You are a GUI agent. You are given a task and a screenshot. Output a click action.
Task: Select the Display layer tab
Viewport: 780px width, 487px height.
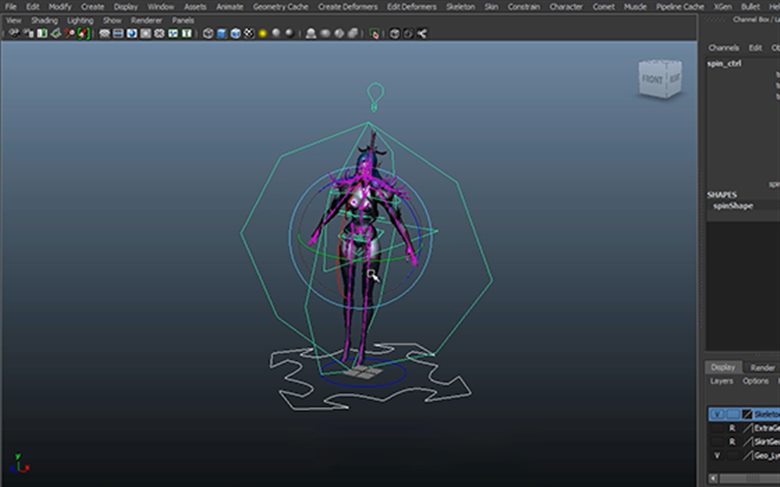point(723,367)
